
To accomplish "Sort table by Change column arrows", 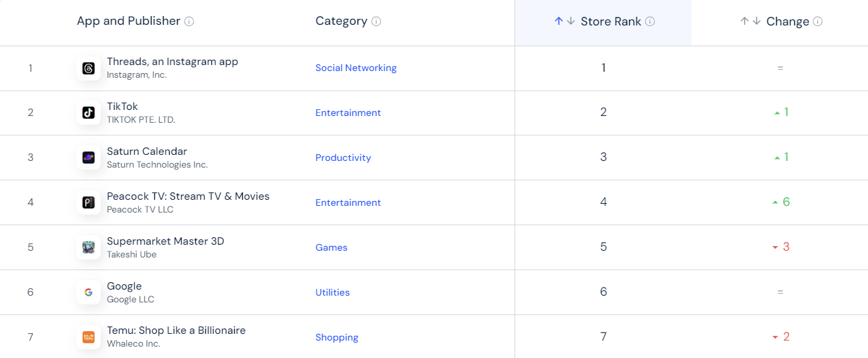I will [751, 21].
